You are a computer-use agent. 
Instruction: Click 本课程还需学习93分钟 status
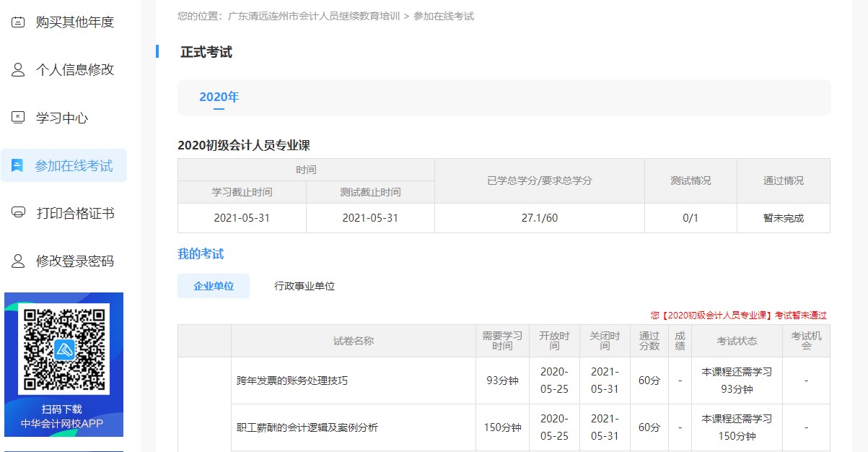click(737, 381)
